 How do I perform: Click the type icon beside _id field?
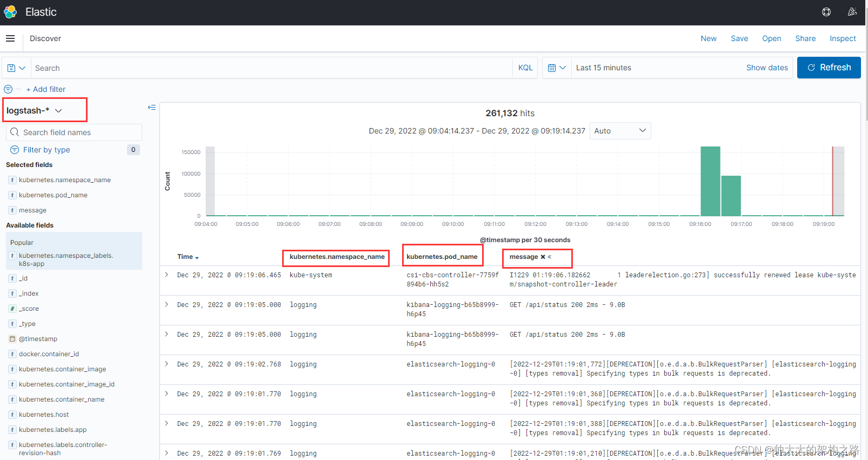pos(12,278)
